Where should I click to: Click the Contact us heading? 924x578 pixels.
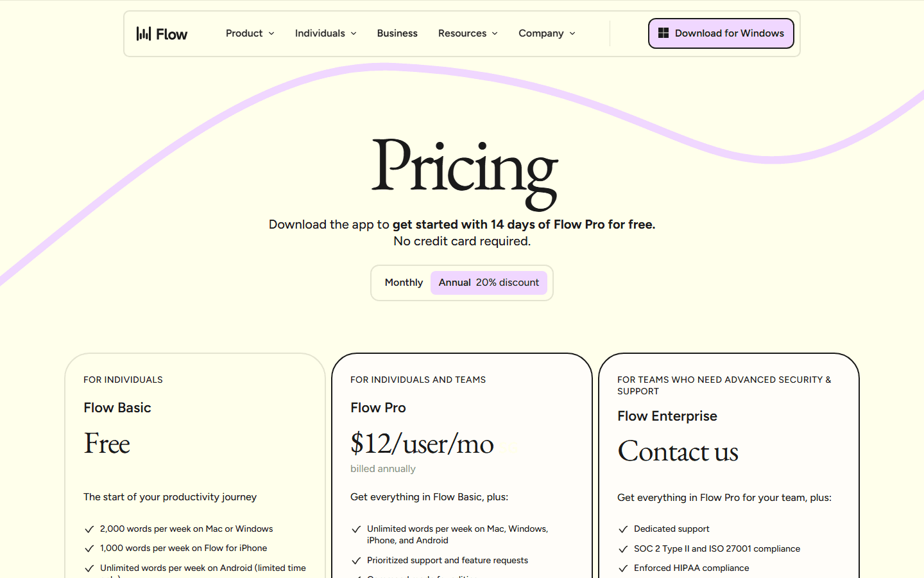click(x=678, y=451)
